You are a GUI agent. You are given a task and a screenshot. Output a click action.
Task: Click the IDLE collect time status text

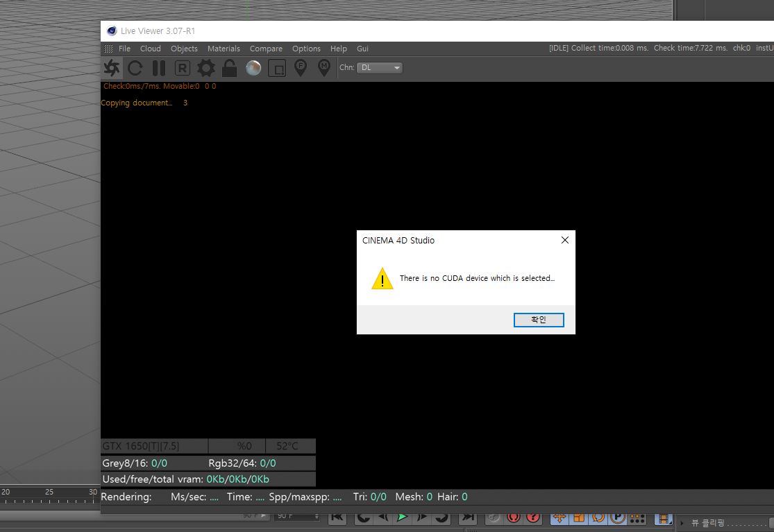click(598, 48)
